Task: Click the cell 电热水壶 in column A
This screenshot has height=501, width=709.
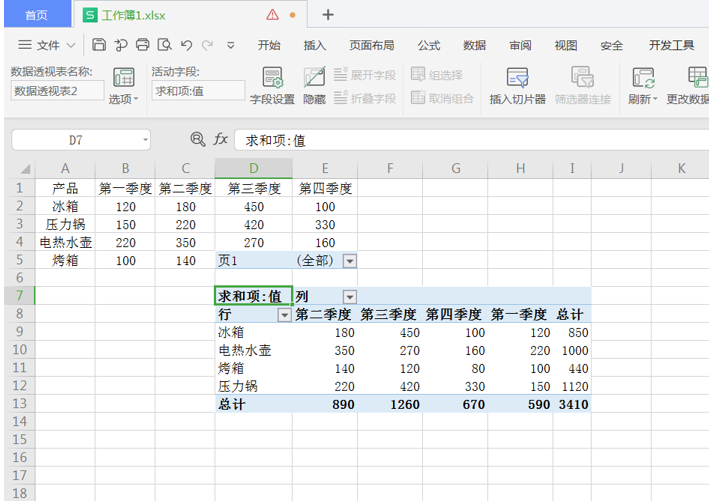Action: pyautogui.click(x=65, y=242)
